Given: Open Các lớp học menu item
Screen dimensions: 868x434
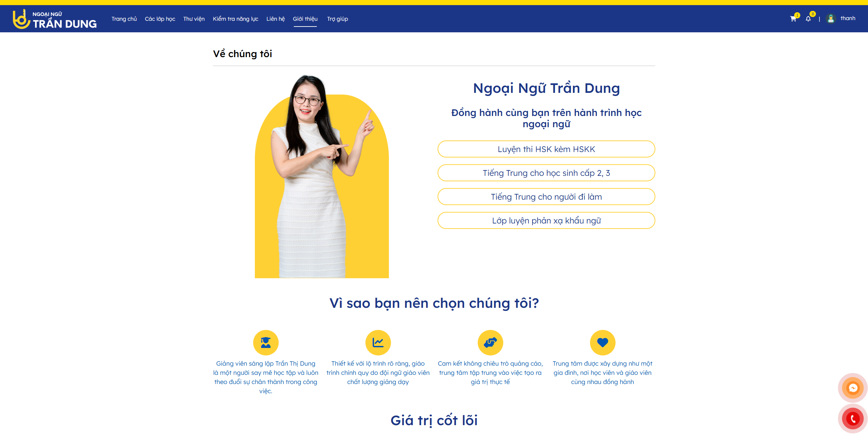Looking at the screenshot, I should pos(160,19).
